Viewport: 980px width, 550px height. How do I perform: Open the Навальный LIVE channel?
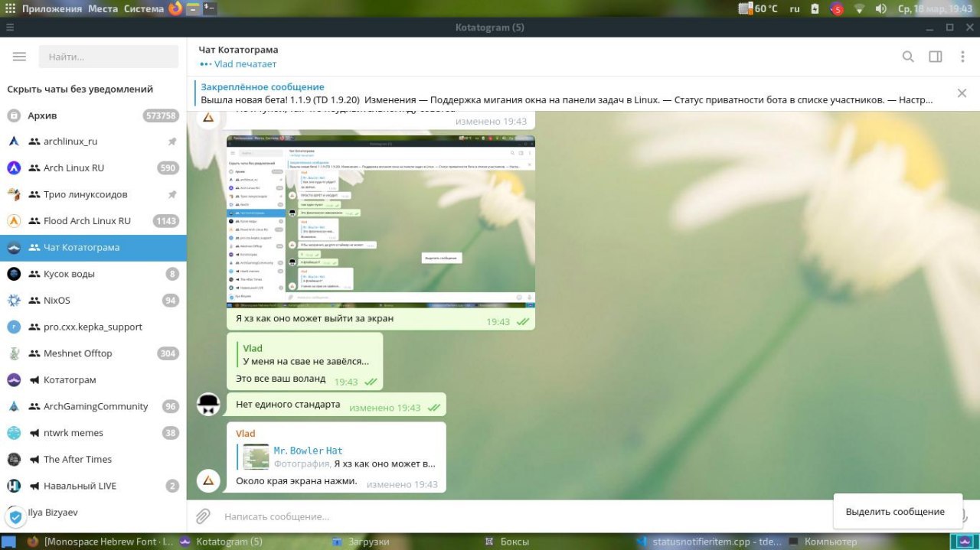(93, 486)
